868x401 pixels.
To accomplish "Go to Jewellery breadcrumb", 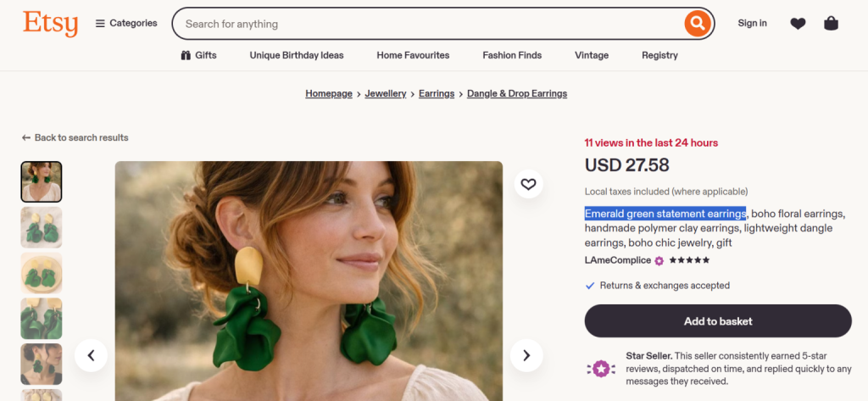I will 386,93.
